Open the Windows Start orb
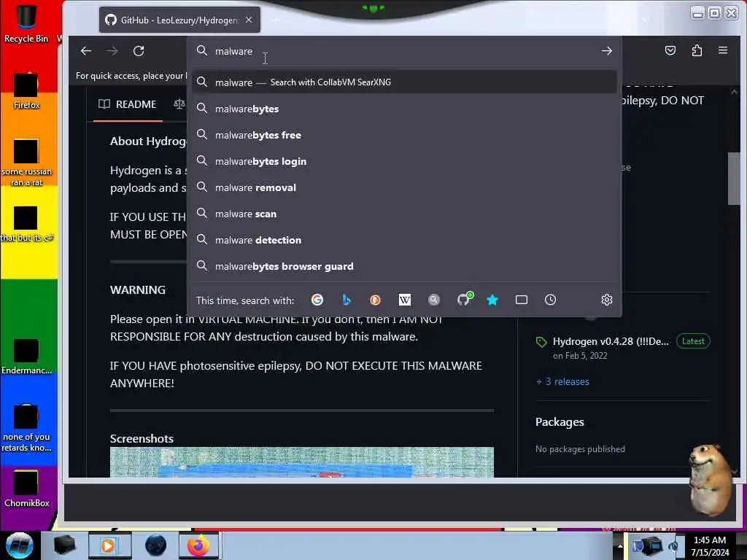Viewport: 747px width, 560px height. pos(19,545)
